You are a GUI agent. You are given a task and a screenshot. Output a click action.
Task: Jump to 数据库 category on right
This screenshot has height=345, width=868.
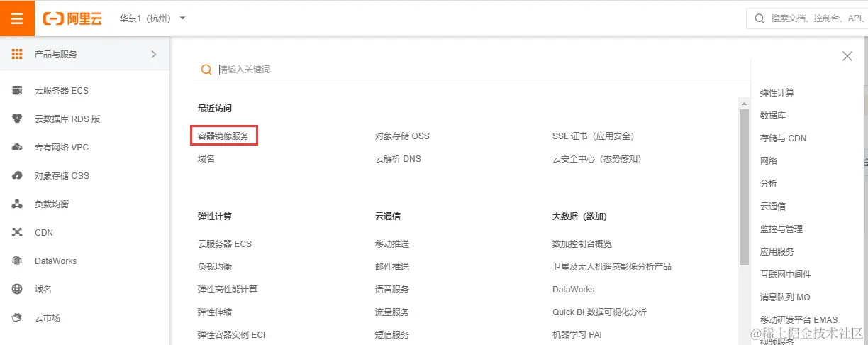[773, 115]
